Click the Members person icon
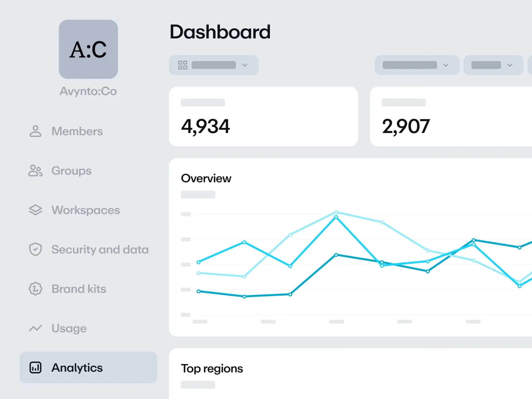The height and width of the screenshot is (399, 532). click(x=35, y=131)
